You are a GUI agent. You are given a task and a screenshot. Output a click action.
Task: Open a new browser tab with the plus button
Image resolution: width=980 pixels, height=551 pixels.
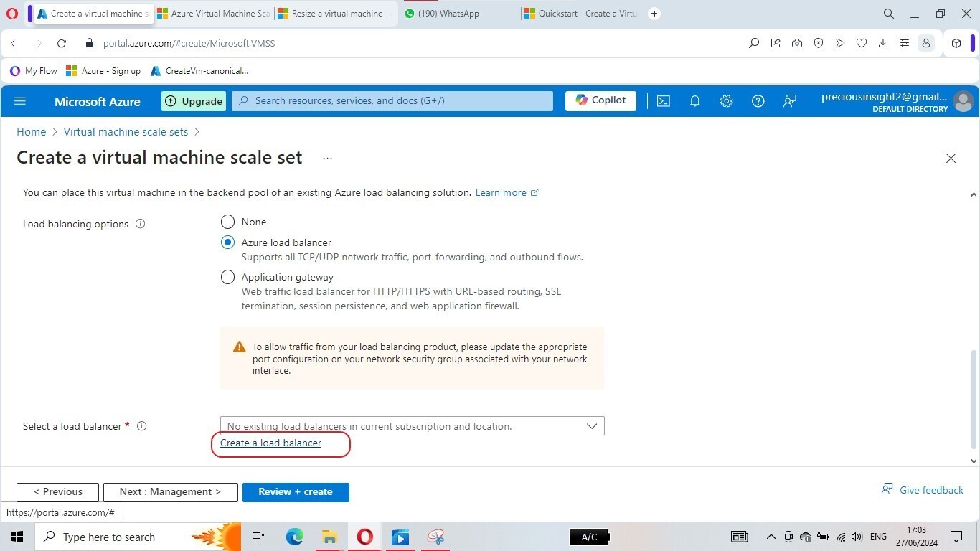click(654, 14)
